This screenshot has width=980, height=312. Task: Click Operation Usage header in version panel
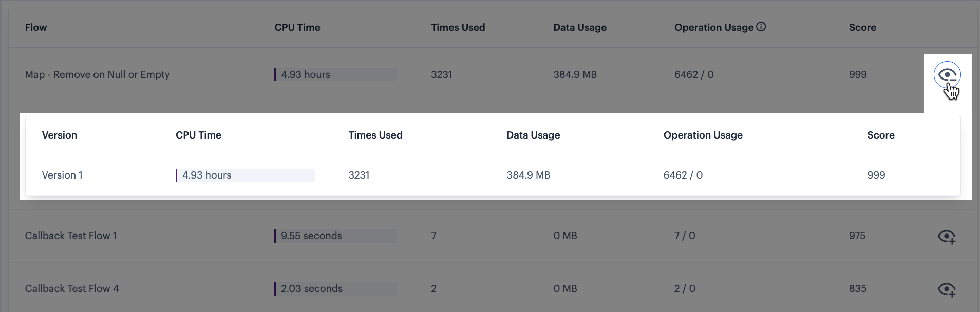(x=703, y=135)
